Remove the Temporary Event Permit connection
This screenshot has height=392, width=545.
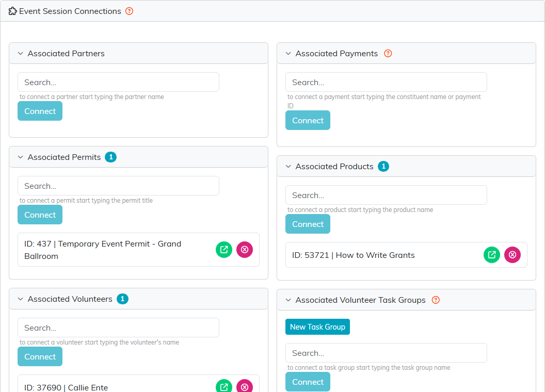(x=245, y=250)
